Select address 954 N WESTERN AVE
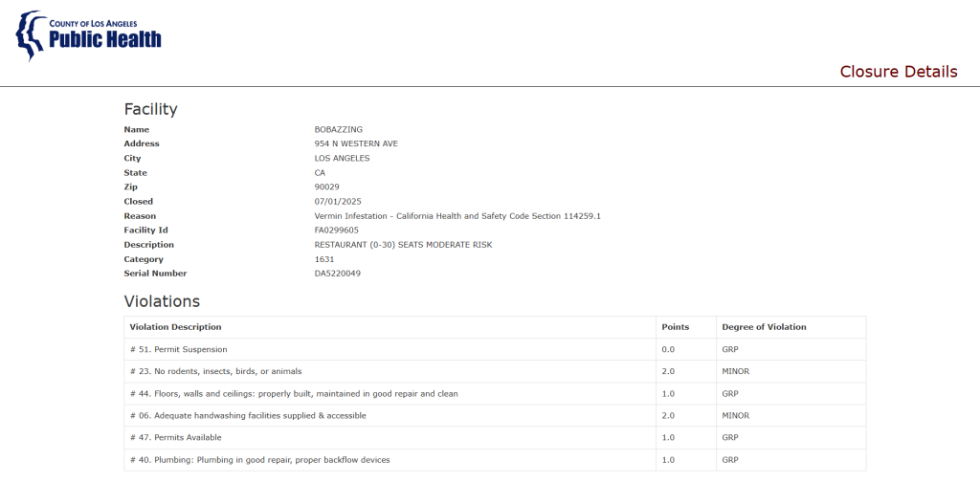This screenshot has width=980, height=484. (356, 144)
